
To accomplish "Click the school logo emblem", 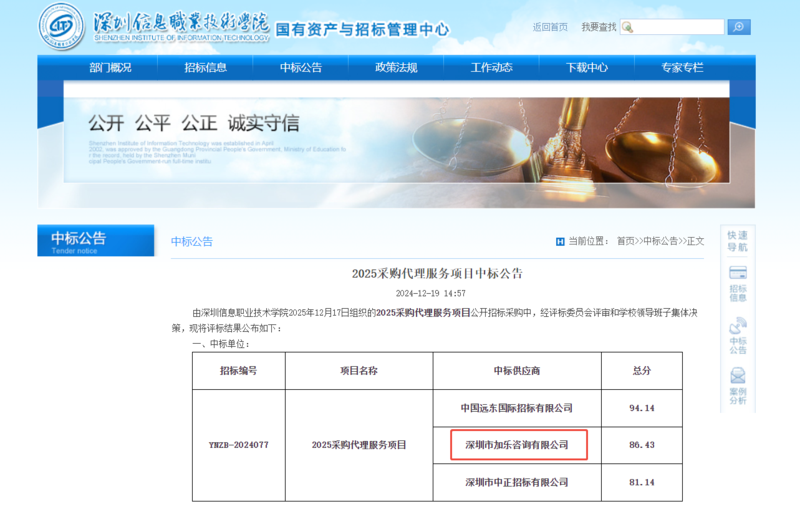I will click(x=62, y=27).
